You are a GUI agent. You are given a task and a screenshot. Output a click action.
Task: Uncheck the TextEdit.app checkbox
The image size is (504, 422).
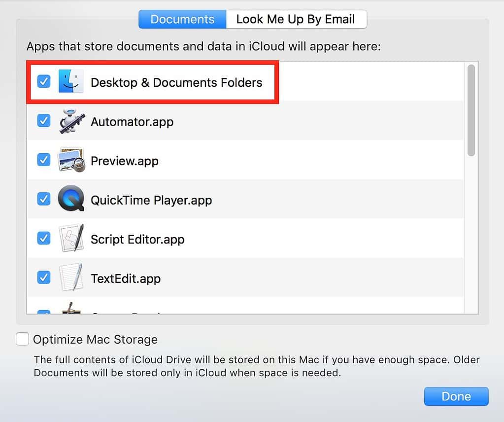click(x=43, y=278)
